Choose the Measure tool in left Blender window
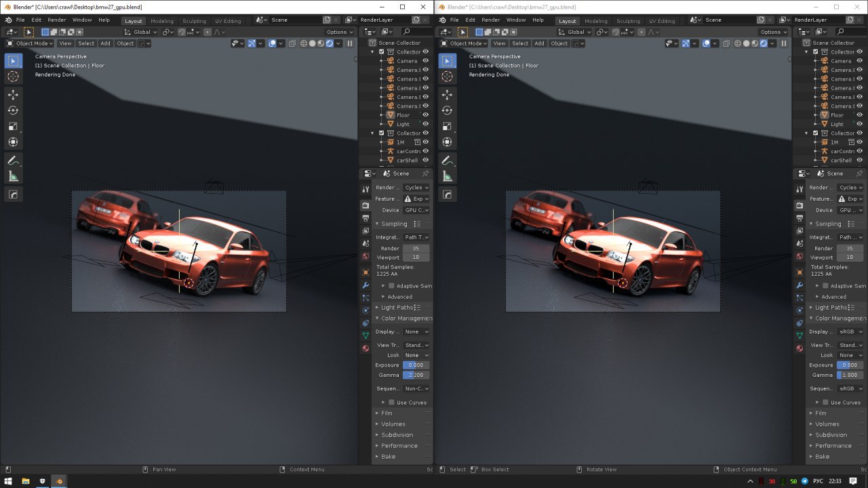The width and height of the screenshot is (868, 488). click(x=13, y=176)
